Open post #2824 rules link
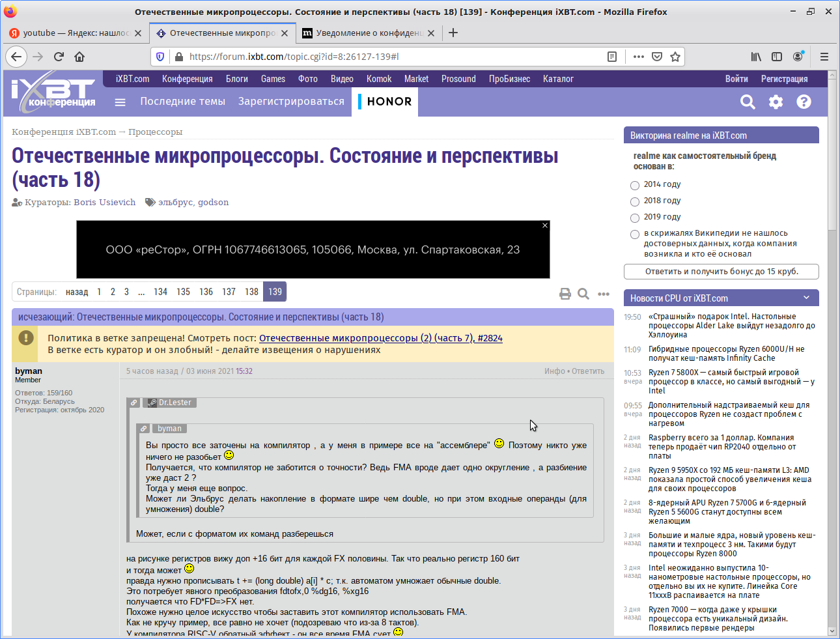840x639 pixels. click(381, 338)
